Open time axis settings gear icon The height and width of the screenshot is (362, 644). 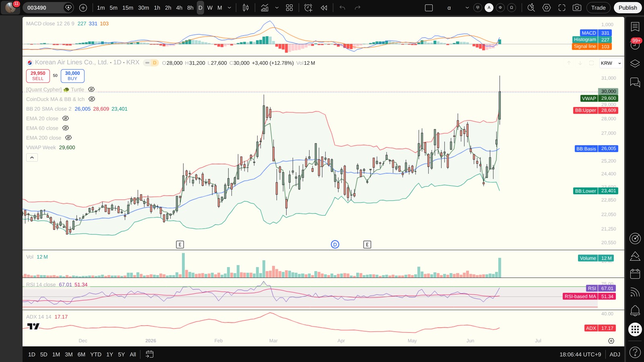pos(611,341)
